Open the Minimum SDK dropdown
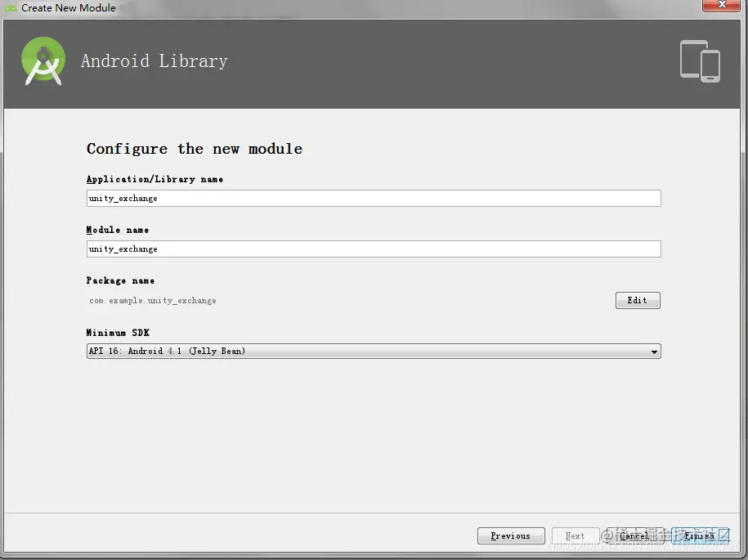 [374, 351]
